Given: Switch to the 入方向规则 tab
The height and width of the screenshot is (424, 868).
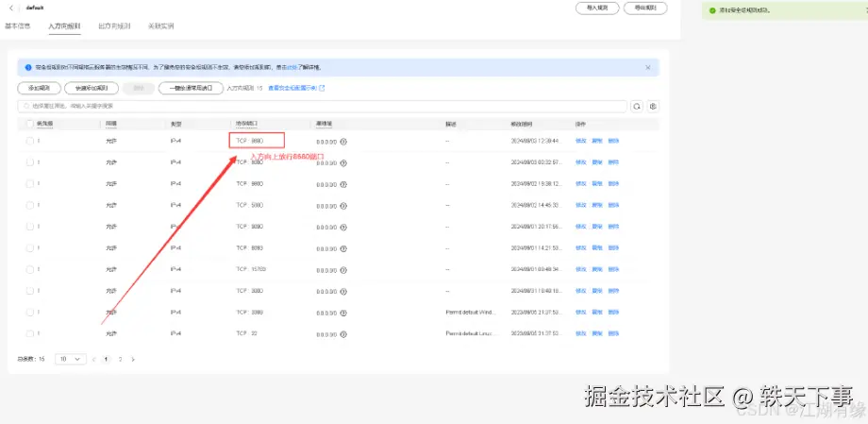Looking at the screenshot, I should 65,26.
